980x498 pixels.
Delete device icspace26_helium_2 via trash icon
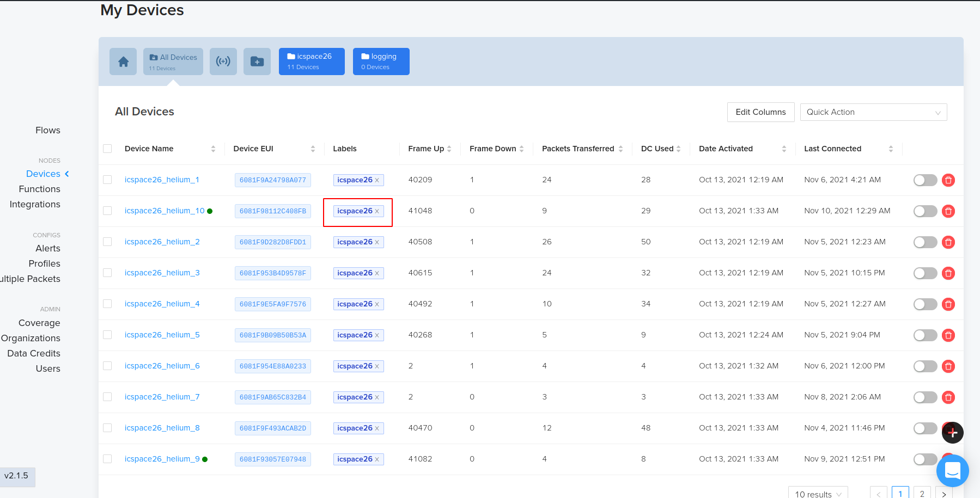click(x=948, y=242)
